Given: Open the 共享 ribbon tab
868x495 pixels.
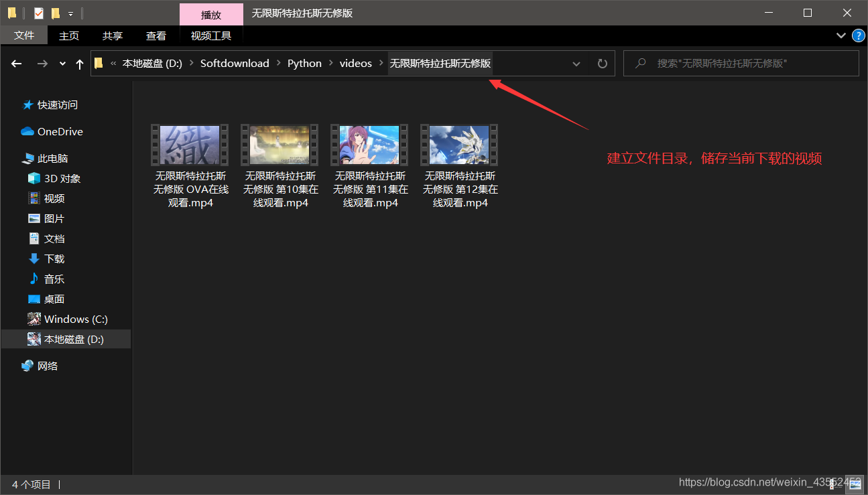Looking at the screenshot, I should pyautogui.click(x=113, y=36).
